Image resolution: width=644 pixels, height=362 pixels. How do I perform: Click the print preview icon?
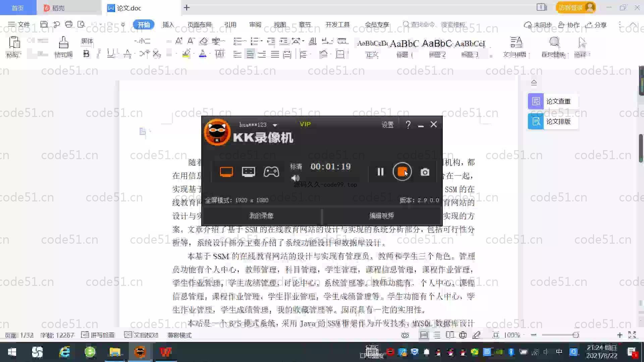81,24
